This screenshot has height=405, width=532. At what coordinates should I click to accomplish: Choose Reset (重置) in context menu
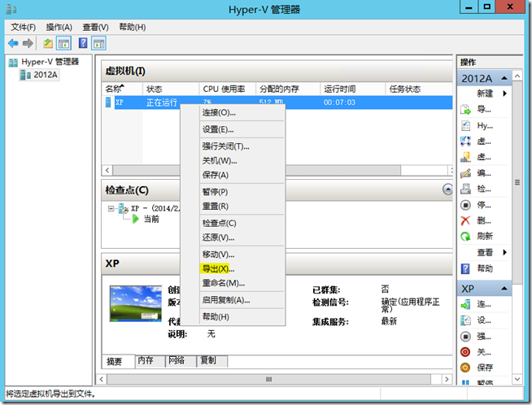point(233,207)
